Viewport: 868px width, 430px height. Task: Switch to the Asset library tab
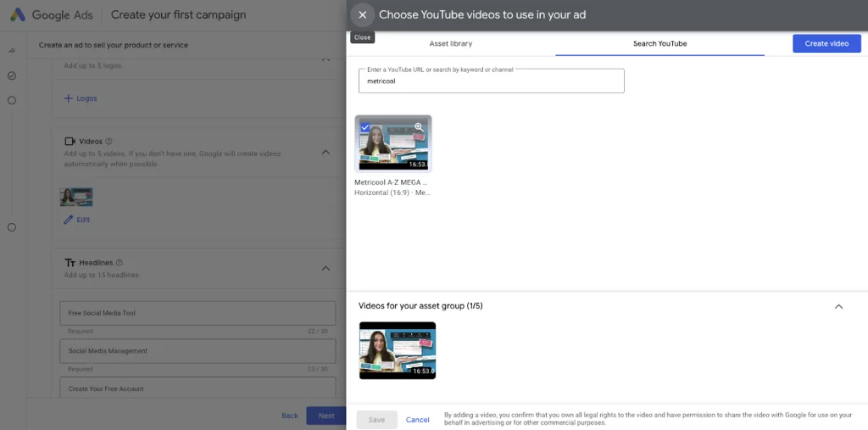(x=451, y=43)
